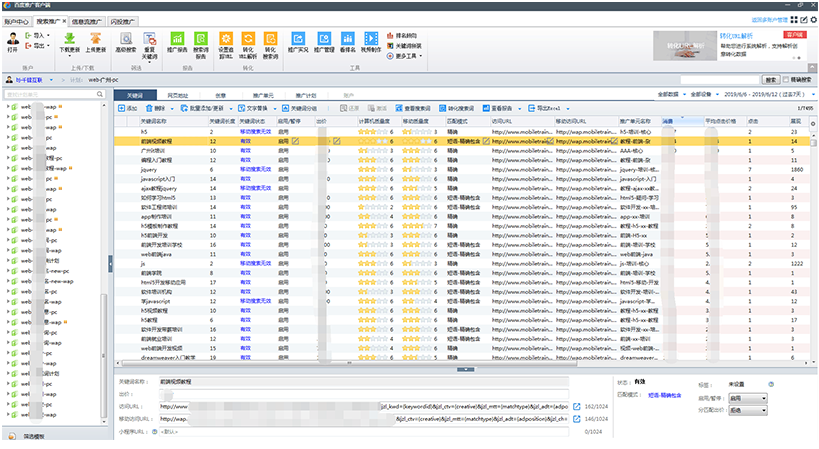Image resolution: width=819 pixels, height=449 pixels.
Task: Open 高级搜索 advanced search tool
Action: [x=126, y=40]
